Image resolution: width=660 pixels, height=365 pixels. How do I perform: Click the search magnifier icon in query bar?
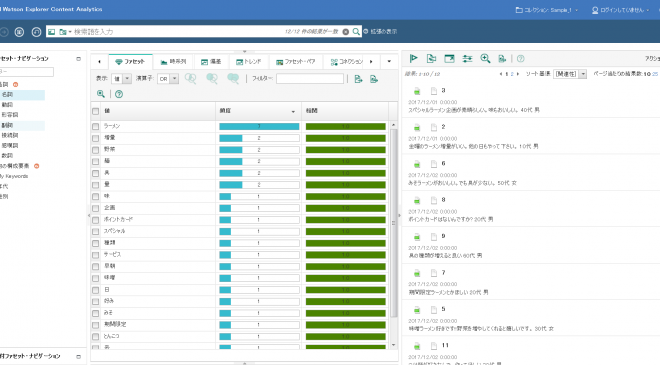coord(356,32)
